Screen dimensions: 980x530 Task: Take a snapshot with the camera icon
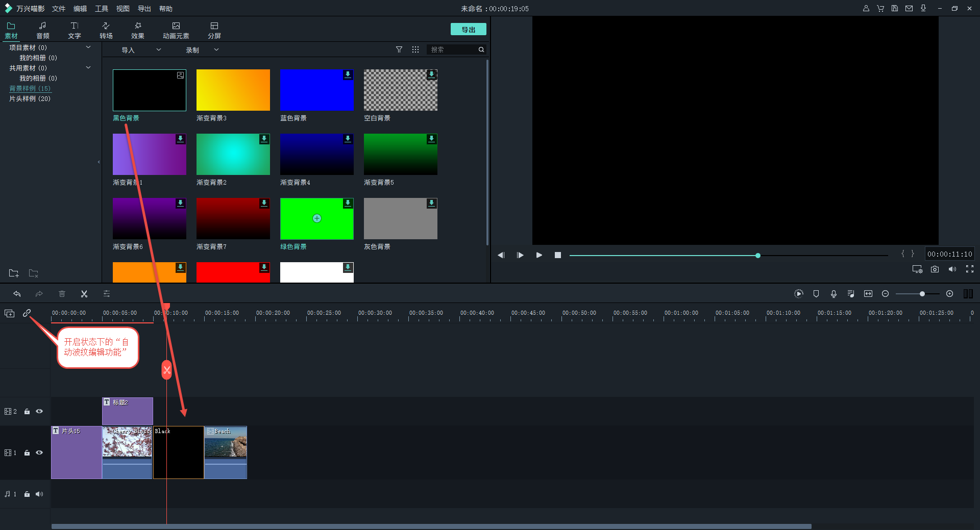tap(935, 269)
